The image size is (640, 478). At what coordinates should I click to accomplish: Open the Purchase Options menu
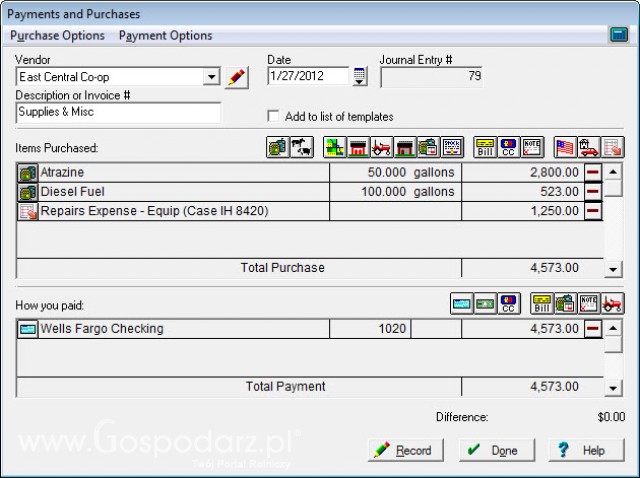pos(57,35)
